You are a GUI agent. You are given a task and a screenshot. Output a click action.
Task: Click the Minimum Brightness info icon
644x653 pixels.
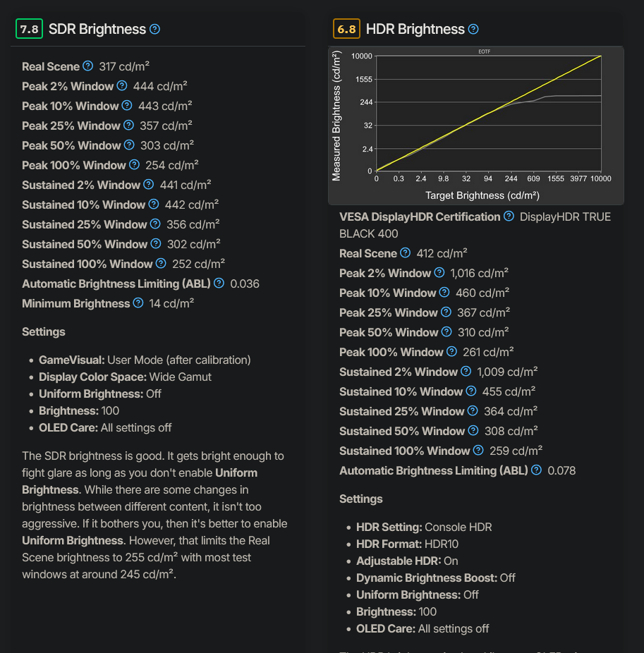[139, 303]
